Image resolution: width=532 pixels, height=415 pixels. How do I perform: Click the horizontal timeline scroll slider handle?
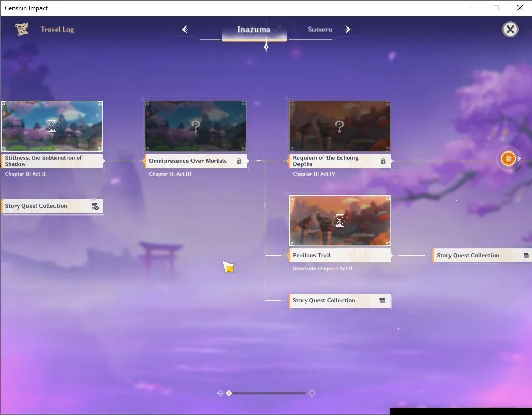click(229, 393)
